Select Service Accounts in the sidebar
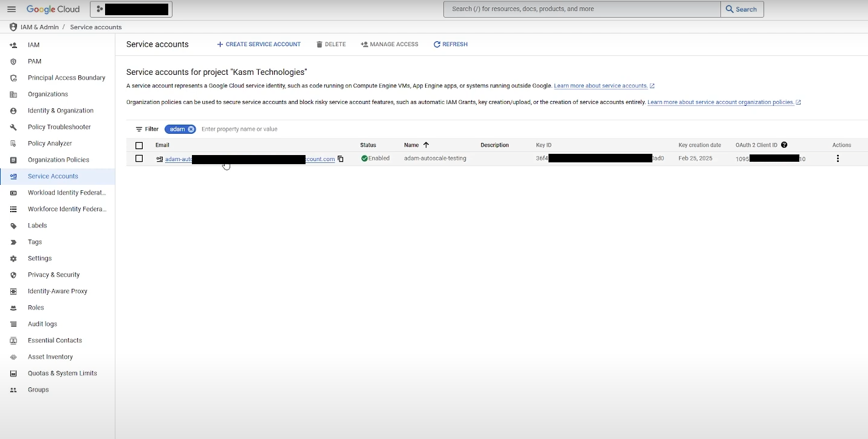 [53, 176]
